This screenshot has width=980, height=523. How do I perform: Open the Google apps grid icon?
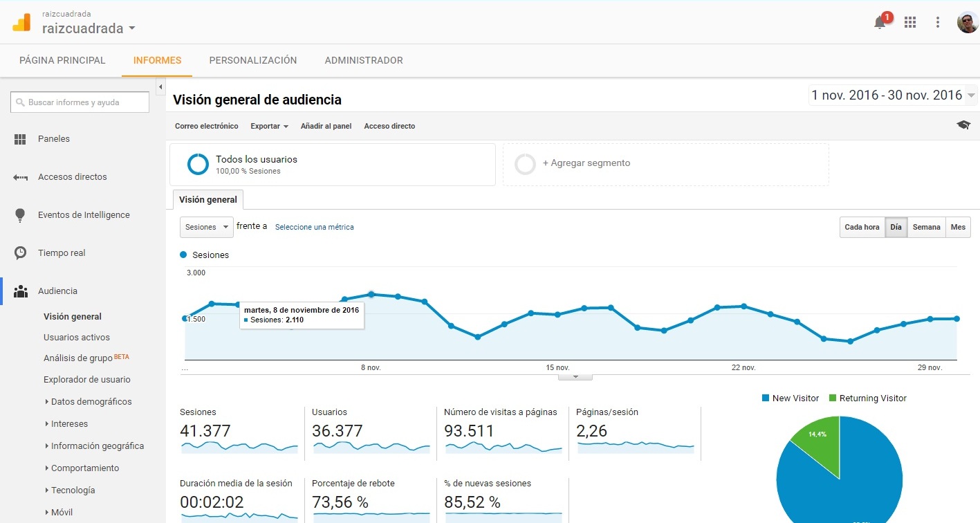click(x=910, y=22)
